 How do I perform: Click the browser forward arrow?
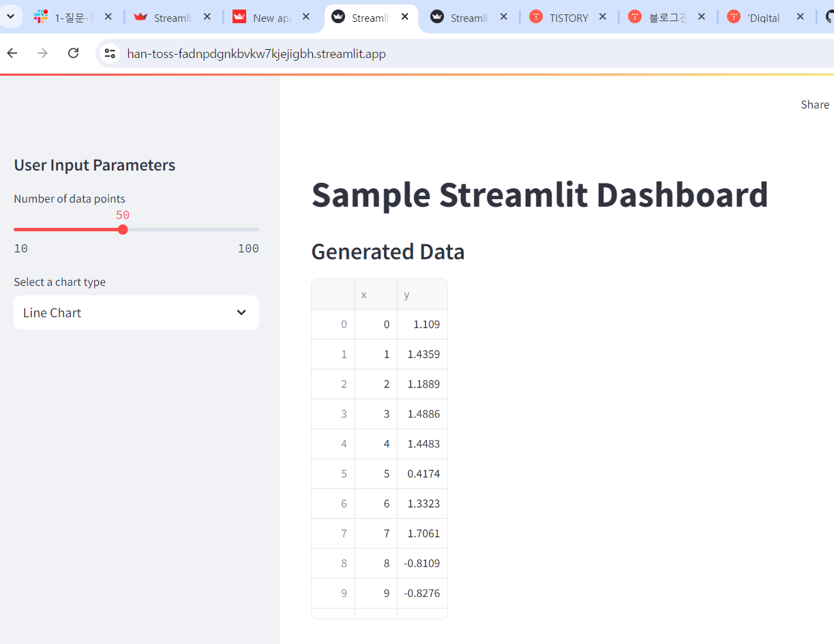point(42,53)
